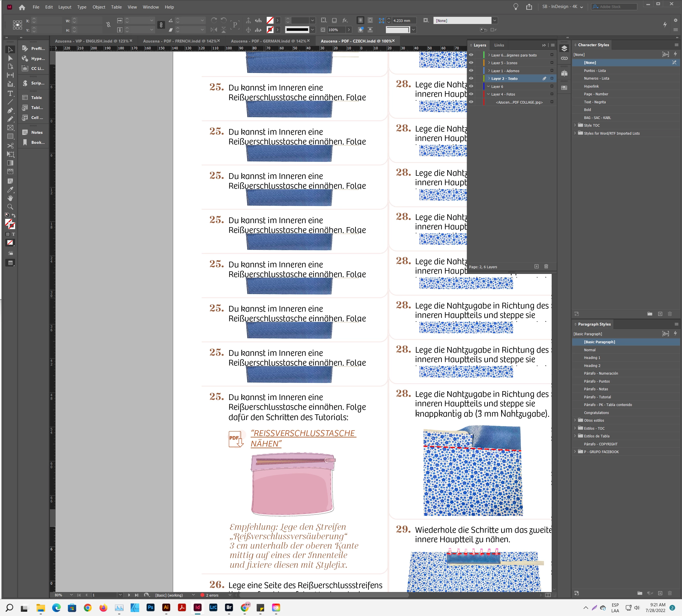Delete selected layer with trash icon
This screenshot has width=682, height=616.
pos(546,267)
